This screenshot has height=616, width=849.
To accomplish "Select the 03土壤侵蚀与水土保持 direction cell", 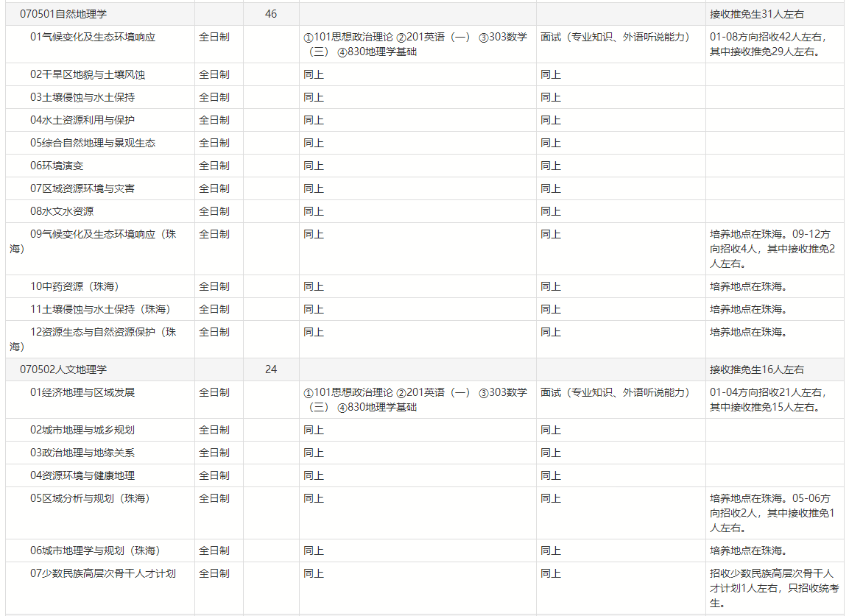I will pos(82,97).
